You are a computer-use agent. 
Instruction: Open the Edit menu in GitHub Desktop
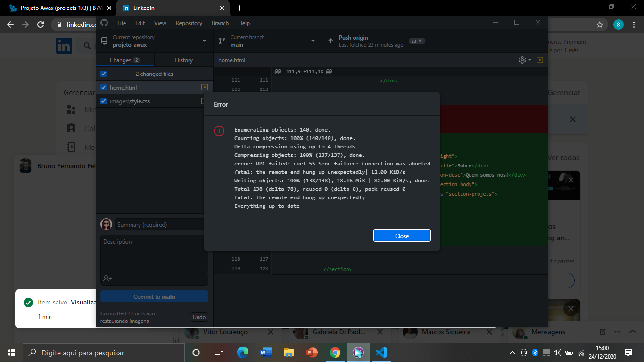pyautogui.click(x=140, y=23)
